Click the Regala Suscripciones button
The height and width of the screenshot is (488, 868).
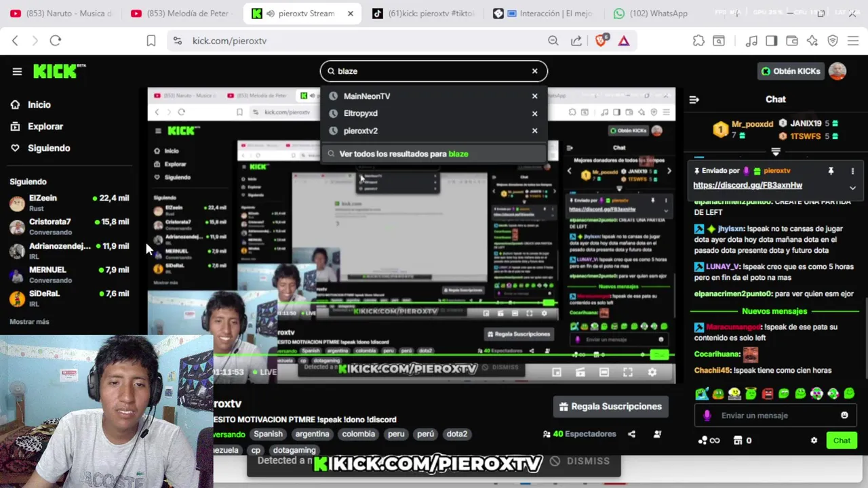[610, 407]
